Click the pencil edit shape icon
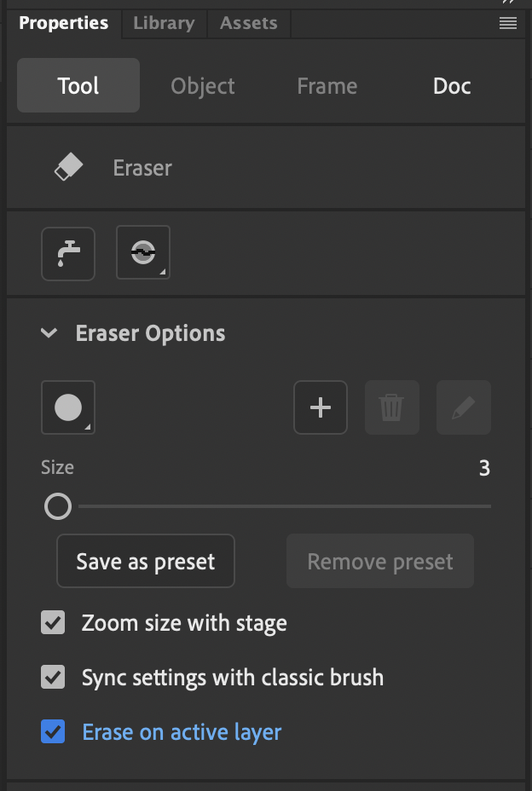This screenshot has width=532, height=791. [464, 407]
